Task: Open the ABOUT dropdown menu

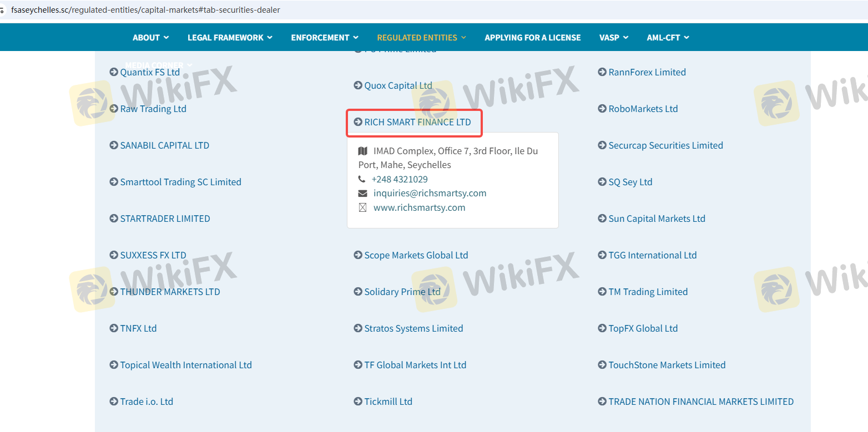Action: (x=150, y=38)
